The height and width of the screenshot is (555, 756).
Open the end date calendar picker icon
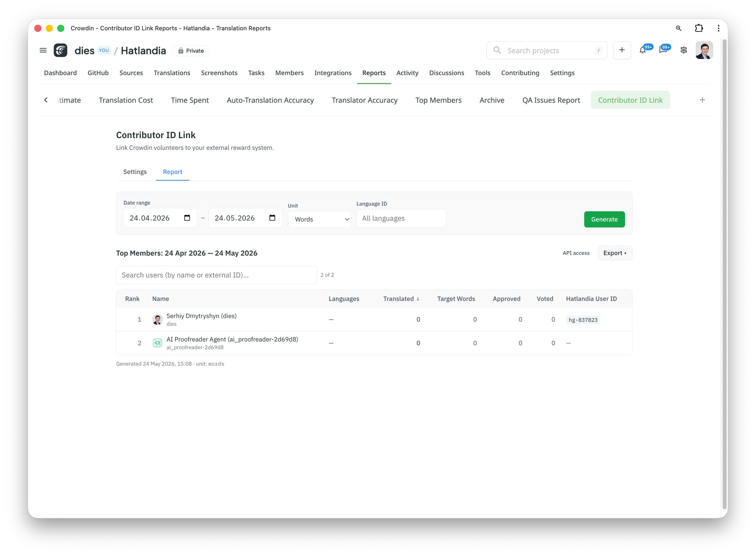[272, 218]
